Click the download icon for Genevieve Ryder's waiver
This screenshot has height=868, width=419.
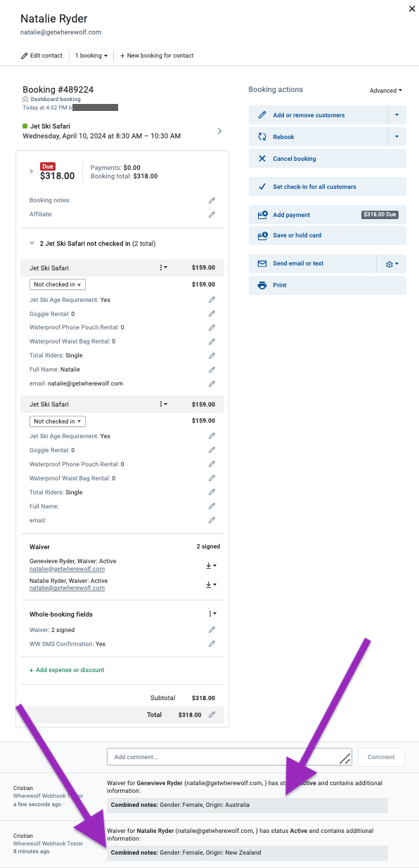(x=210, y=565)
